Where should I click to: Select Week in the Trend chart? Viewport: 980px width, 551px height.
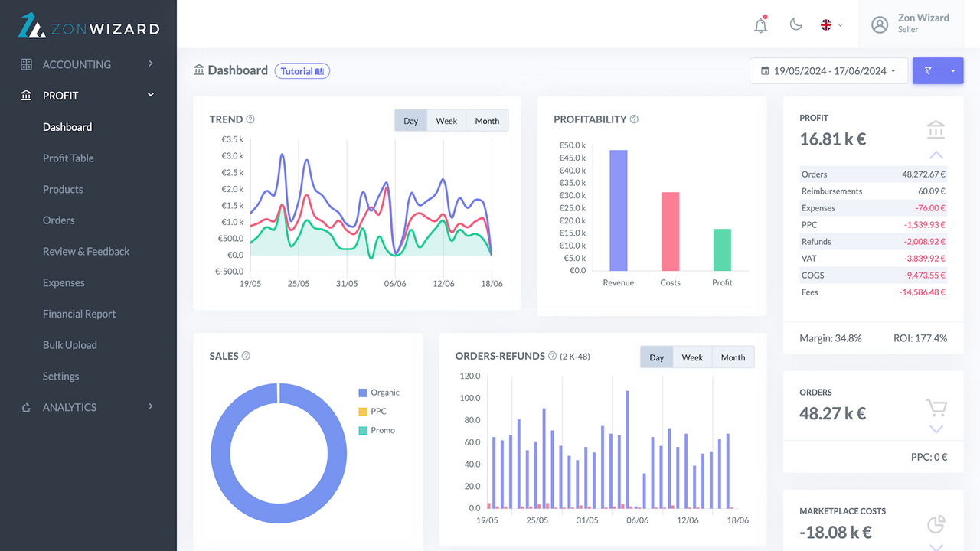446,121
